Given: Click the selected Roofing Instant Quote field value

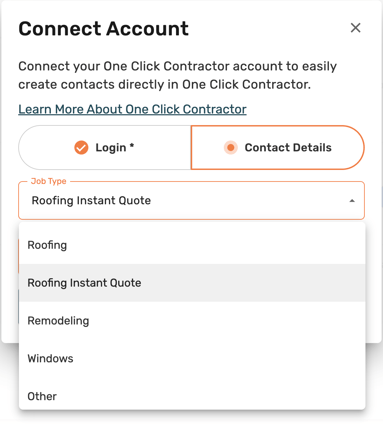Looking at the screenshot, I should click(x=91, y=200).
